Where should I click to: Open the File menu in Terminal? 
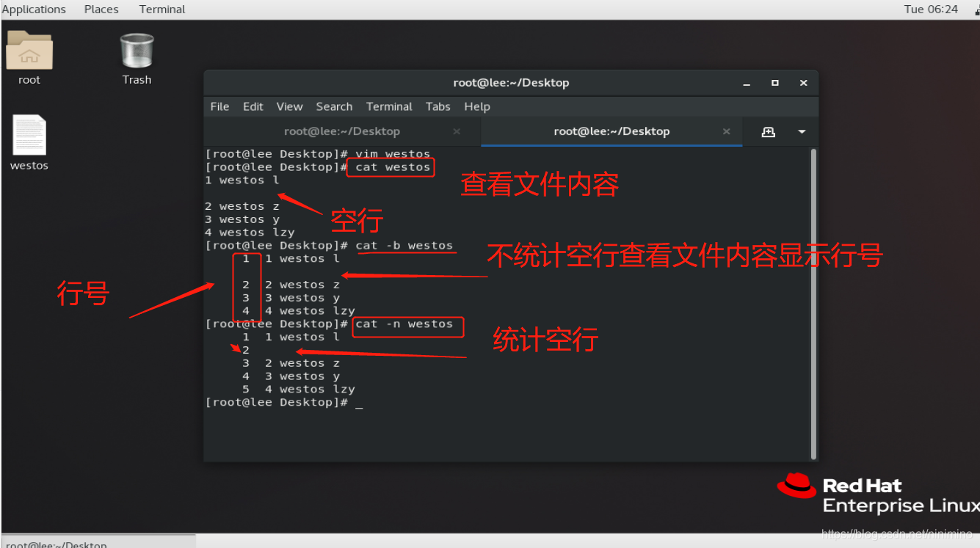pyautogui.click(x=219, y=106)
